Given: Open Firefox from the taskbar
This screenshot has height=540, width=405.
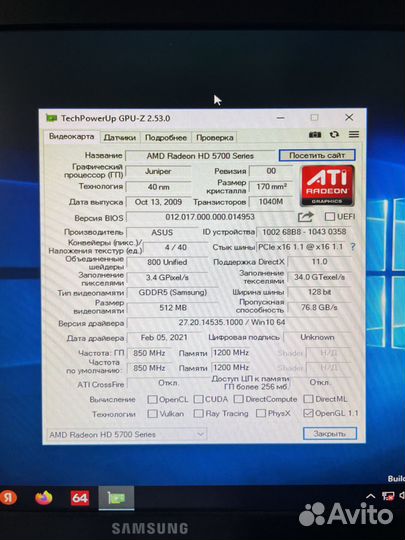Looking at the screenshot, I should pos(44,498).
